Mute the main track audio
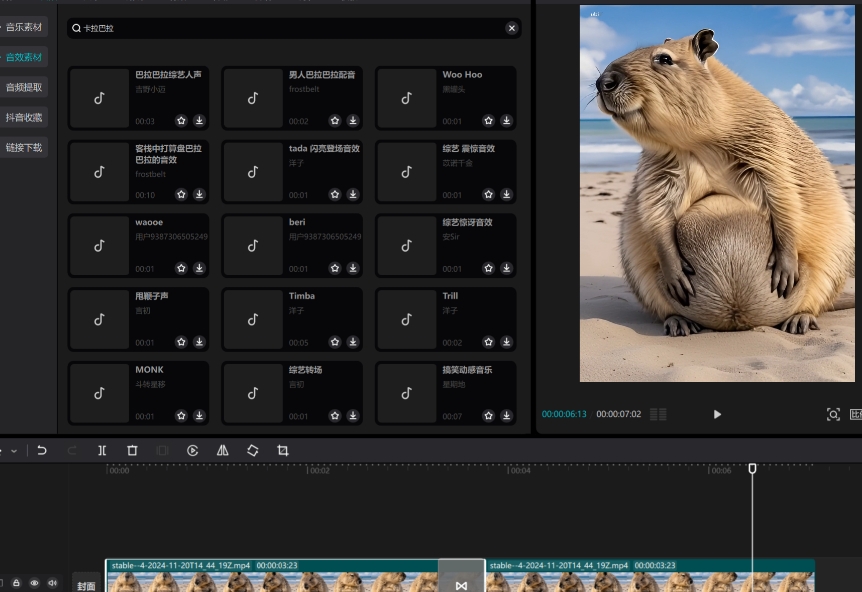 [x=52, y=583]
